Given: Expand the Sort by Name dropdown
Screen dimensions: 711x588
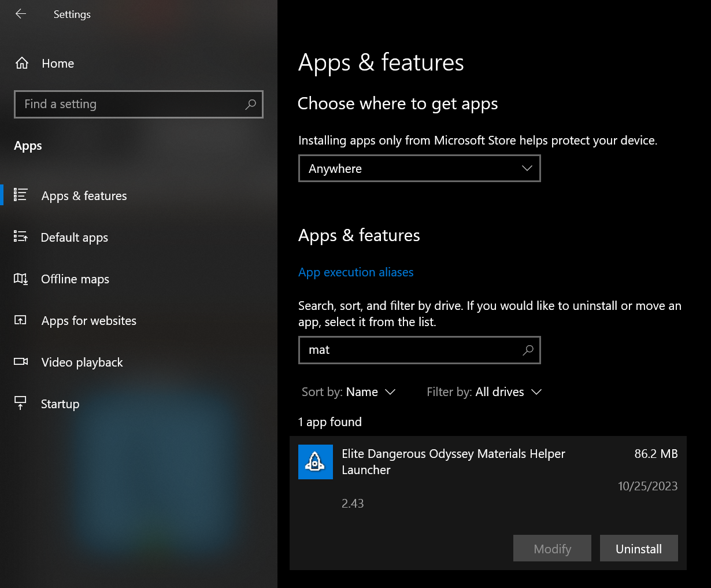Looking at the screenshot, I should coord(349,392).
